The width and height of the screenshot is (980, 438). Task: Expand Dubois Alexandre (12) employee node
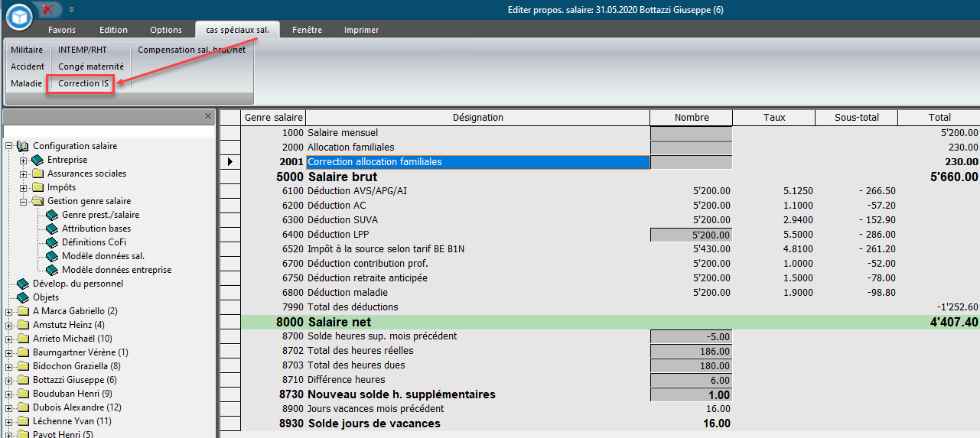tap(9, 407)
